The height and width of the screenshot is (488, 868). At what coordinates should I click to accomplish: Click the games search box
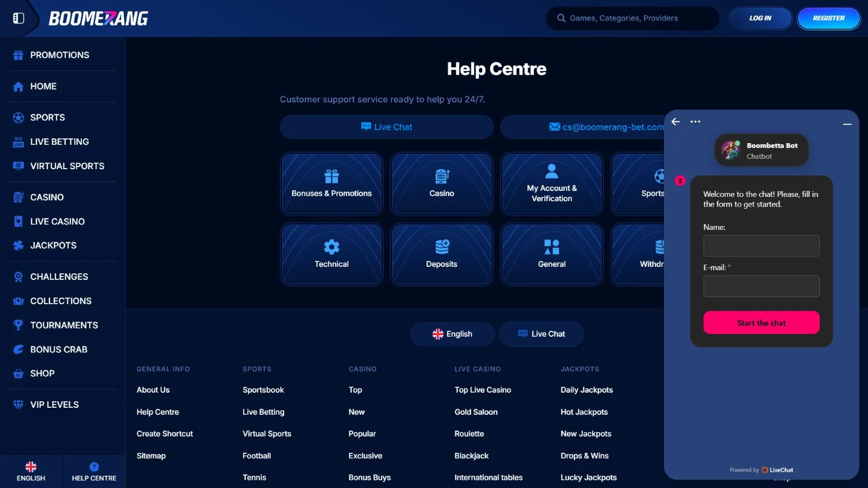coord(632,18)
